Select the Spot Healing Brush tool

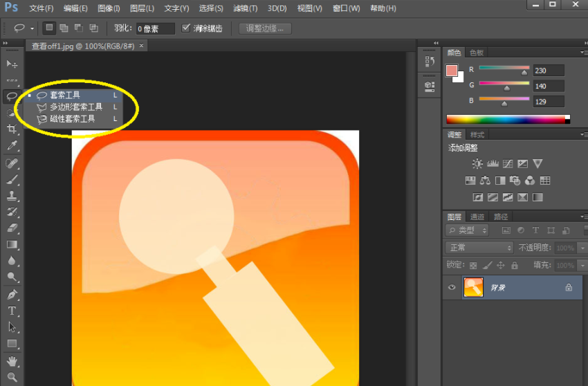(x=12, y=163)
